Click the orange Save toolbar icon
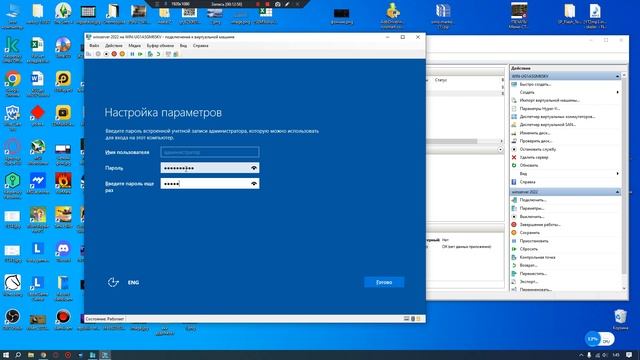640x360 pixels. click(x=122, y=54)
